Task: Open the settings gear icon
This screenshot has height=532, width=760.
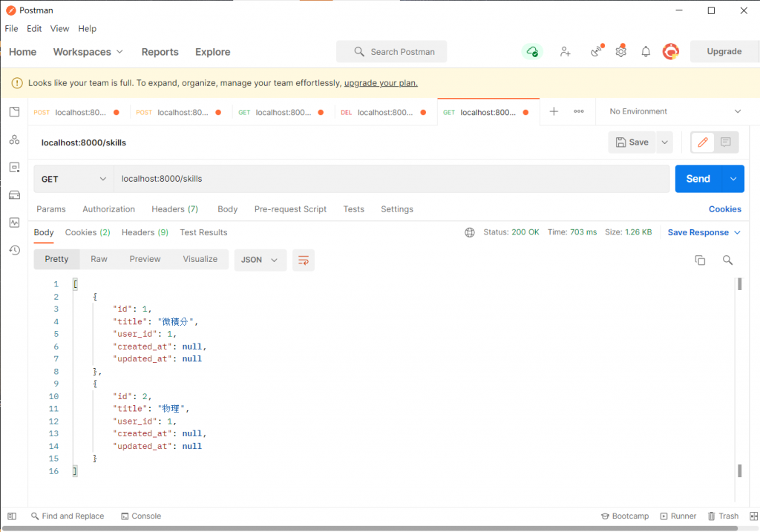Action: pos(621,51)
